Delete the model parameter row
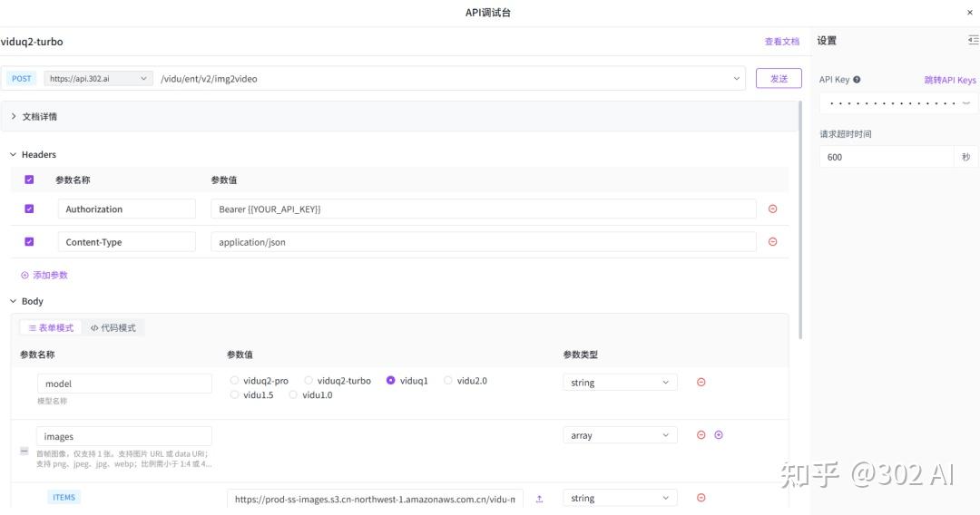 pos(701,383)
